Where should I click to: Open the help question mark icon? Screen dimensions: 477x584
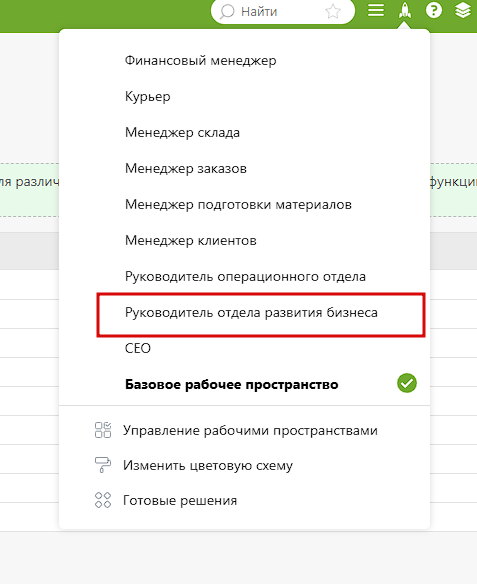pyautogui.click(x=434, y=10)
